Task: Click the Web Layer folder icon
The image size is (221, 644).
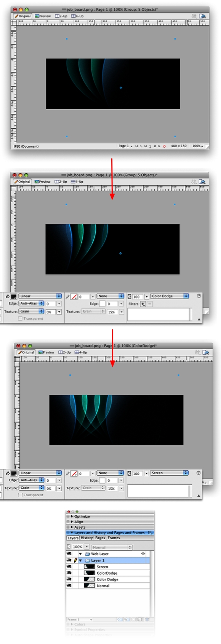Action: tap(87, 554)
